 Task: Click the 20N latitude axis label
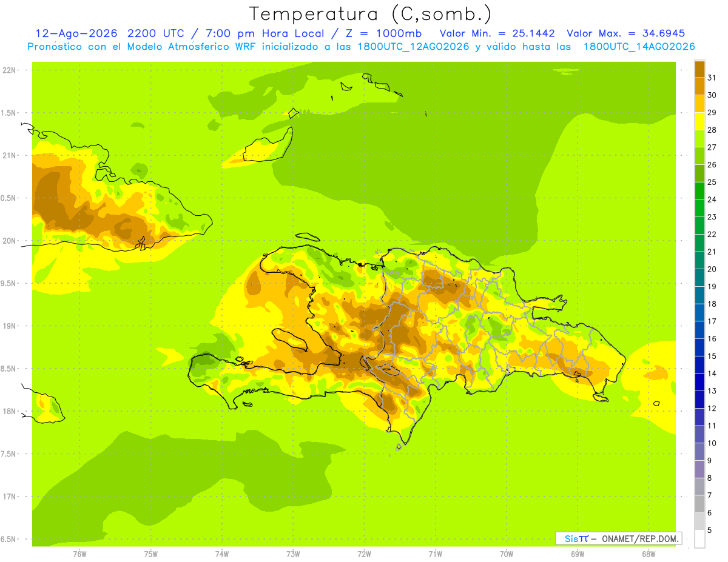coord(10,241)
